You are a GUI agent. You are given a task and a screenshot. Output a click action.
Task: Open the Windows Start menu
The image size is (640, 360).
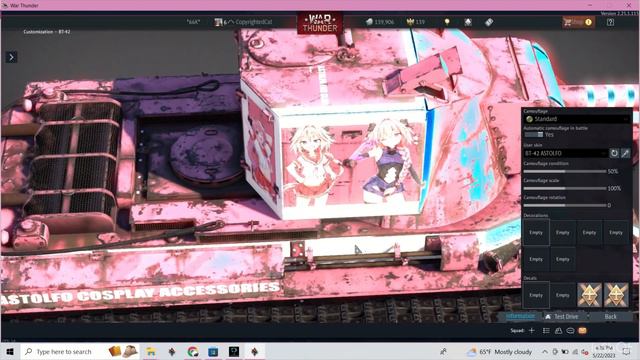10,351
